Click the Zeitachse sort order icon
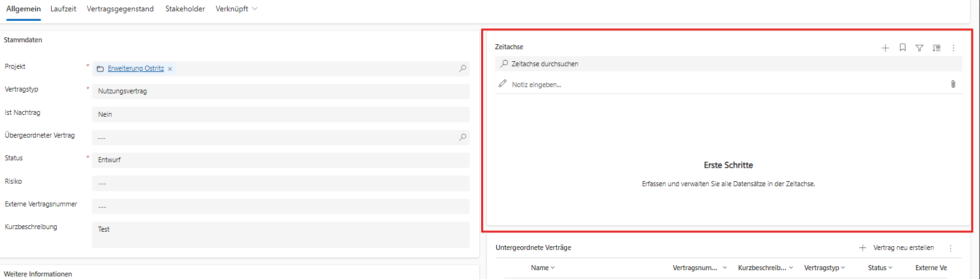 point(936,47)
